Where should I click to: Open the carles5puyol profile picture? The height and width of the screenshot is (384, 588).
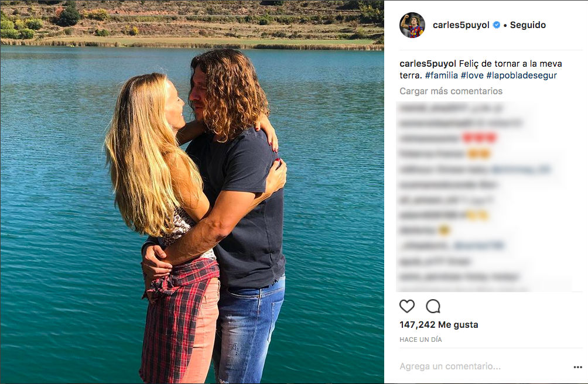tap(412, 25)
